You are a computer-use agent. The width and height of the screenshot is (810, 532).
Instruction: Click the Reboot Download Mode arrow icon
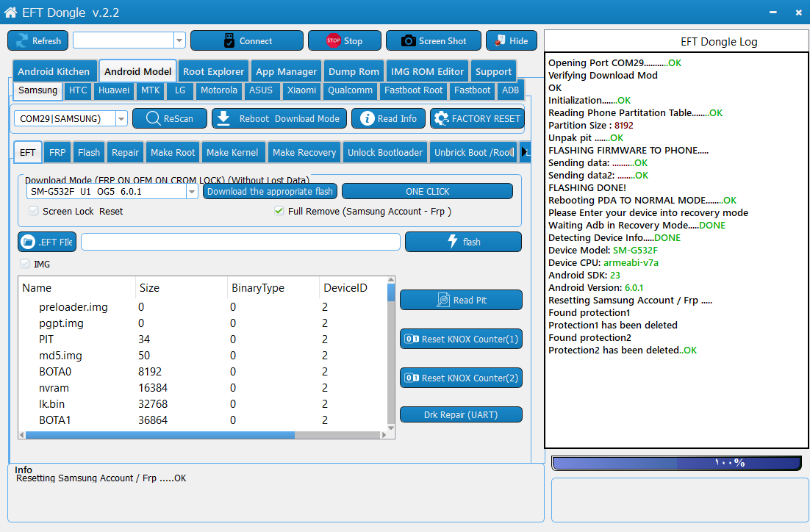tap(223, 118)
